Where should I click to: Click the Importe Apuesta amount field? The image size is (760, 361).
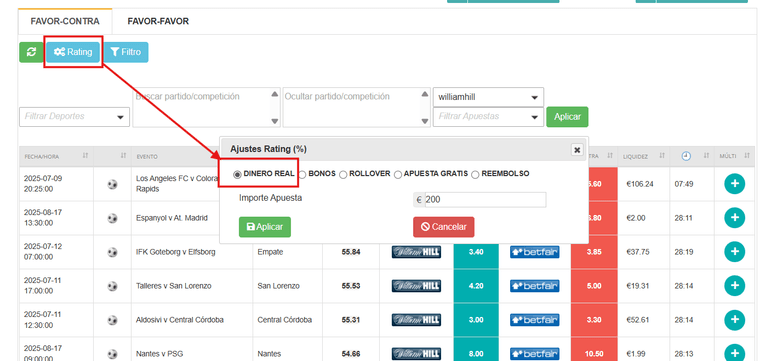point(485,200)
